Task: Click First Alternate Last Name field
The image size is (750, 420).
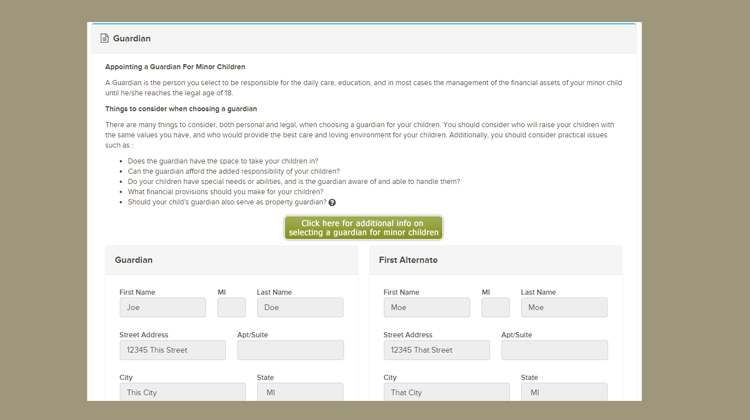Action: (563, 308)
